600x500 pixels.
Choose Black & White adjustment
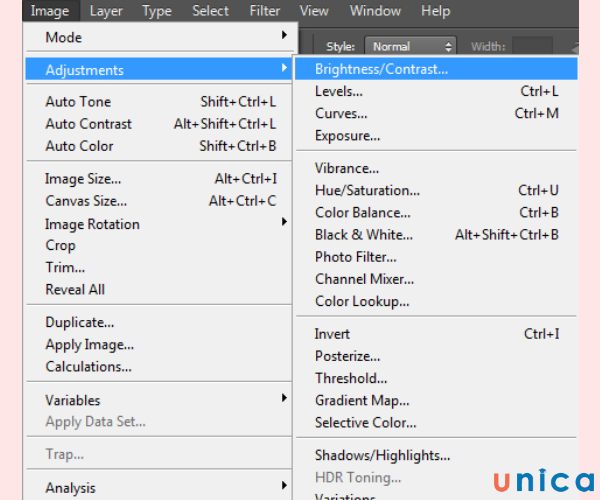pyautogui.click(x=363, y=235)
